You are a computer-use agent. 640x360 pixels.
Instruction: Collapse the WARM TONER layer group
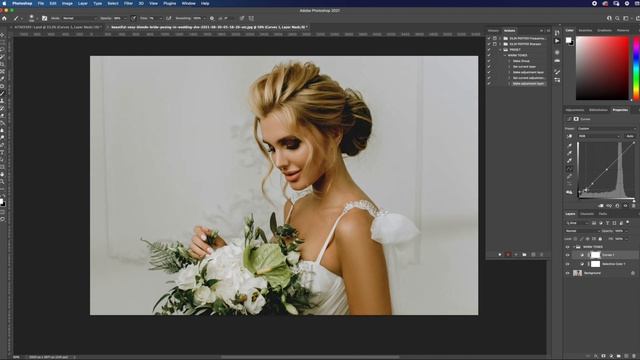coord(574,247)
